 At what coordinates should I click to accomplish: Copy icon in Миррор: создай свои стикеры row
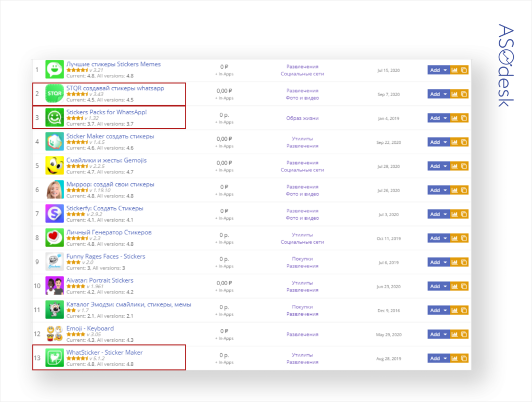(464, 190)
